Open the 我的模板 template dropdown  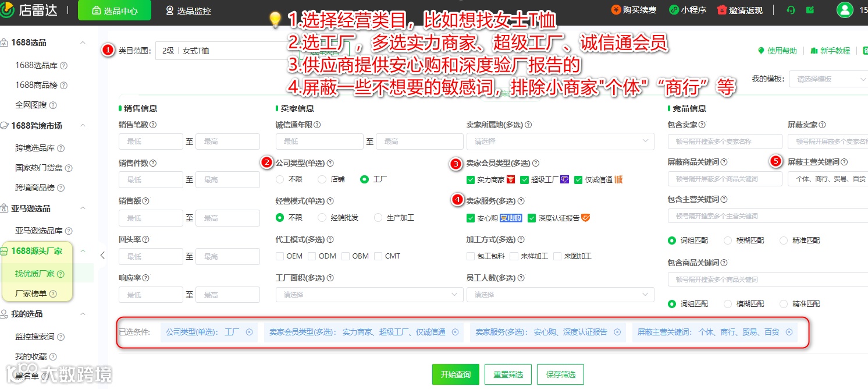(x=828, y=79)
